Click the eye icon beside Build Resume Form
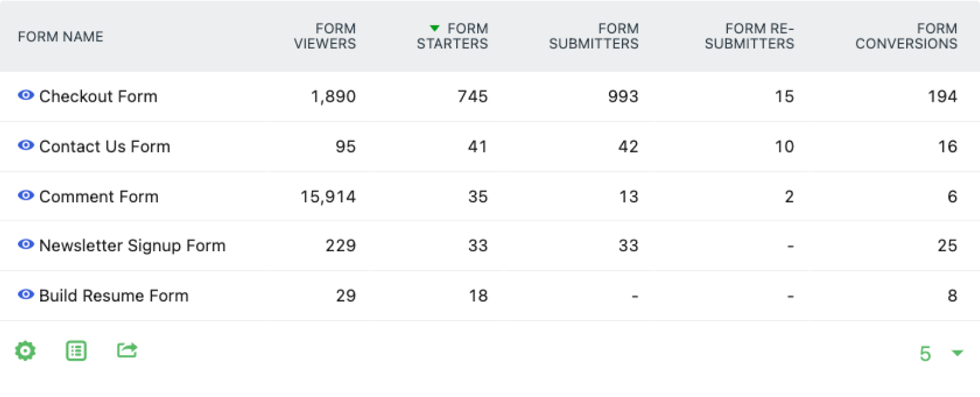Image resolution: width=980 pixels, height=397 pixels. [25, 295]
